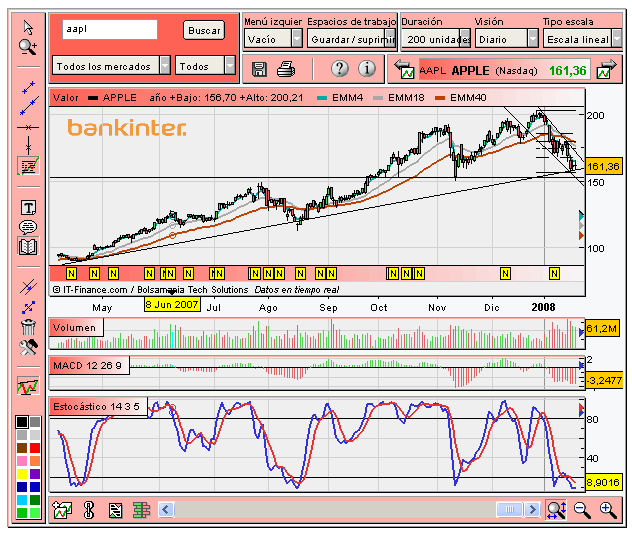Click the printer icon
This screenshot has width=632, height=533.
click(286, 69)
